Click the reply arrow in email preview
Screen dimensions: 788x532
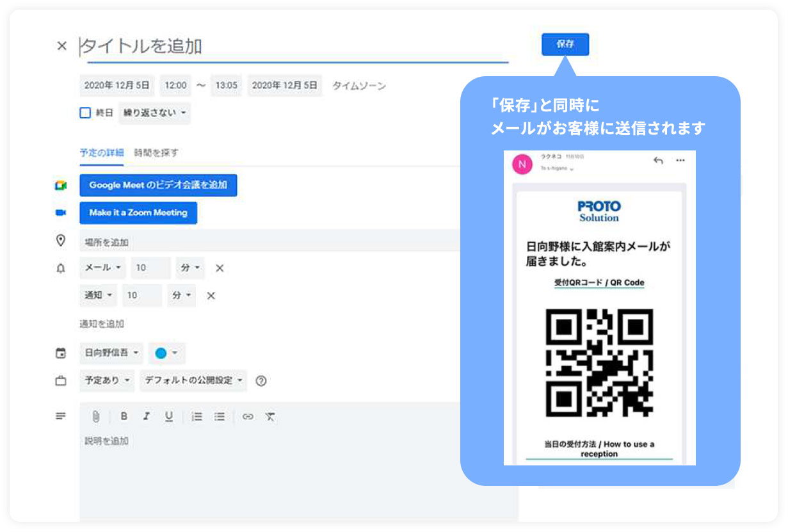[657, 160]
